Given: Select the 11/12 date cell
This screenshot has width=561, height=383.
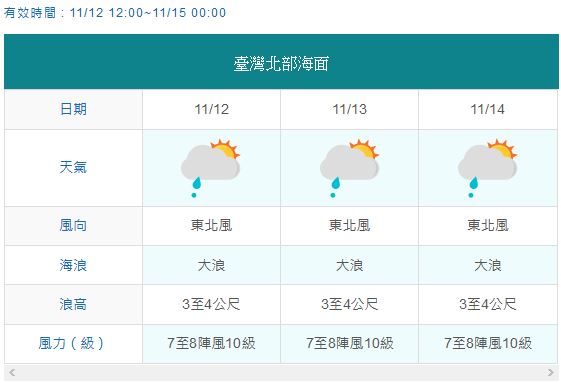Looking at the screenshot, I should [211, 109].
